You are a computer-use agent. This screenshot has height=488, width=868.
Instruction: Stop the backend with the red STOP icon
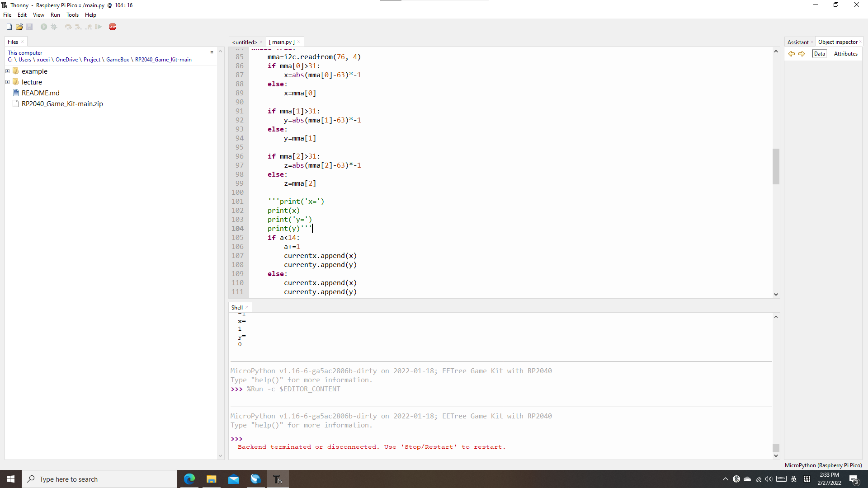113,27
